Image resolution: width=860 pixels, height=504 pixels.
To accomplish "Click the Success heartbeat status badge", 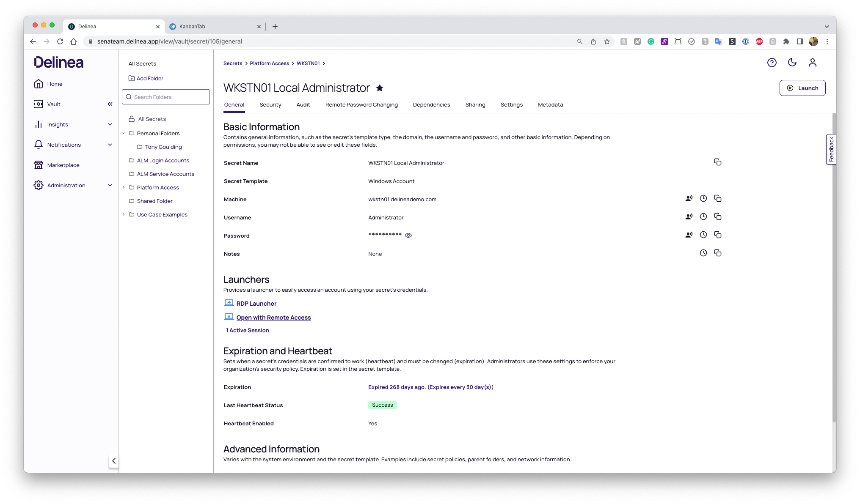I will (x=382, y=405).
